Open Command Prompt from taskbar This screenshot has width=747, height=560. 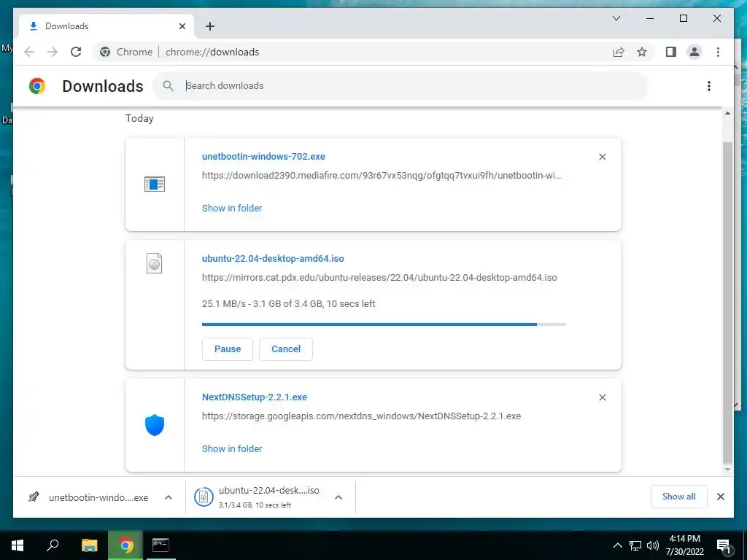(x=160, y=545)
